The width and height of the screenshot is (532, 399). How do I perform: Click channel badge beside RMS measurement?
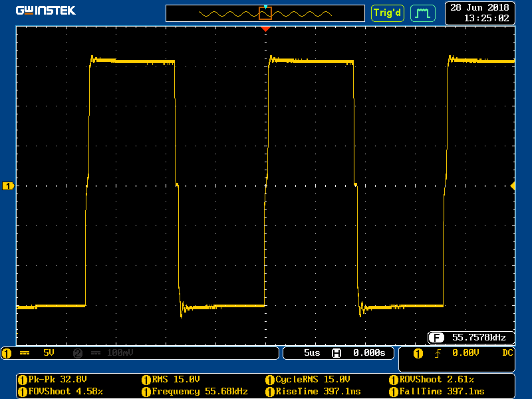click(146, 380)
